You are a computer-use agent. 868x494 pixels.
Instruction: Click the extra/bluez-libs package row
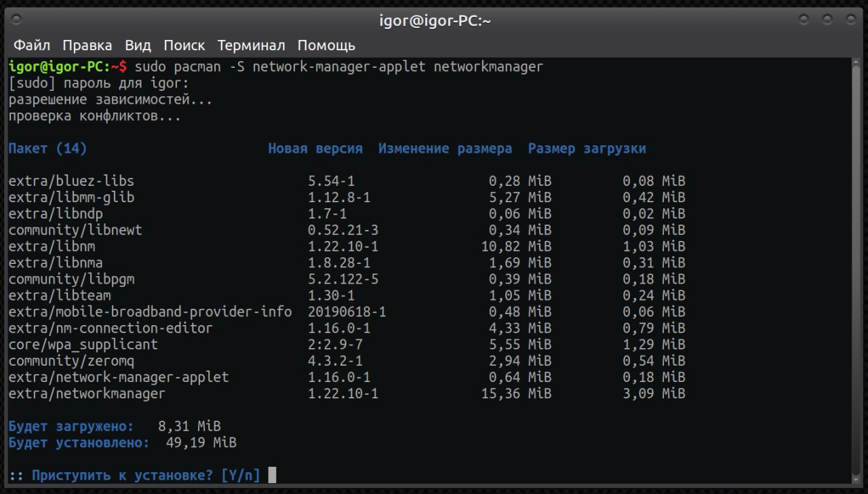click(347, 181)
